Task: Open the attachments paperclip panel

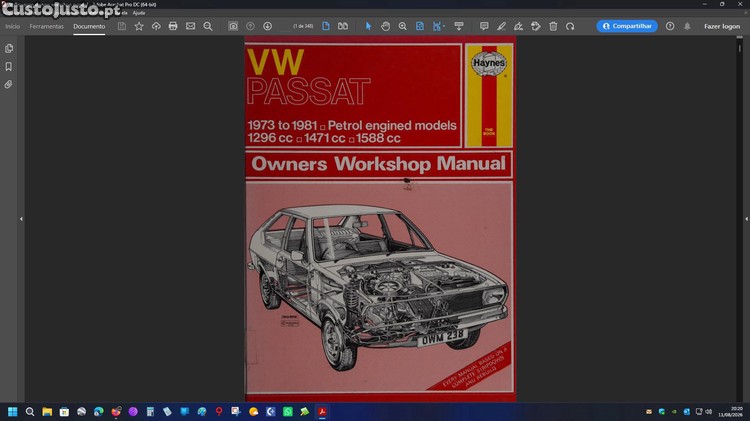Action: [9, 84]
